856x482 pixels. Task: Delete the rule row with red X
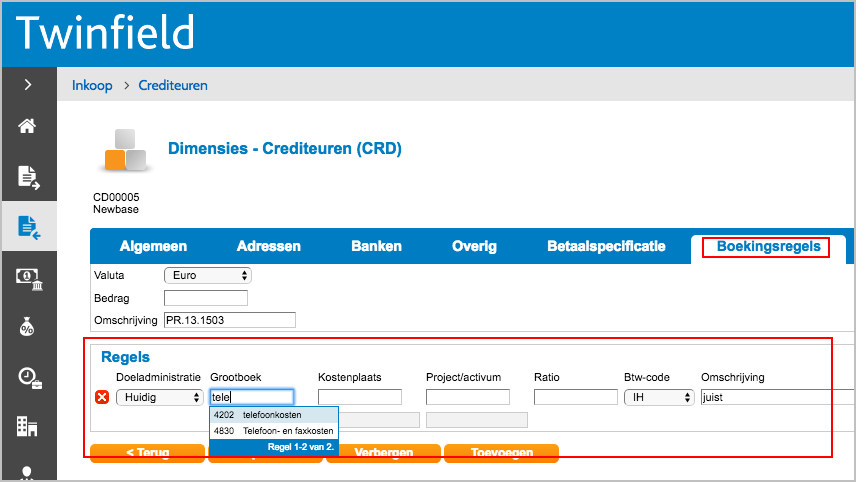[x=102, y=397]
